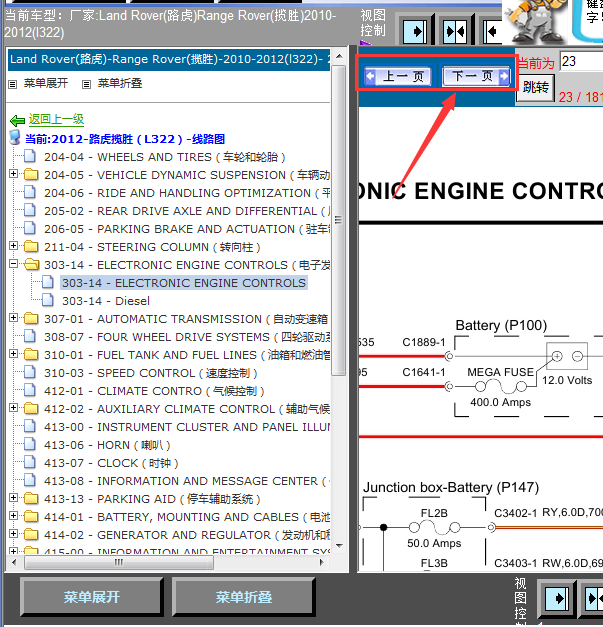Expand the 204-05 VEHICLE DYNAMIC SUSPENSION node
This screenshot has height=627, width=603.
pyautogui.click(x=13, y=174)
